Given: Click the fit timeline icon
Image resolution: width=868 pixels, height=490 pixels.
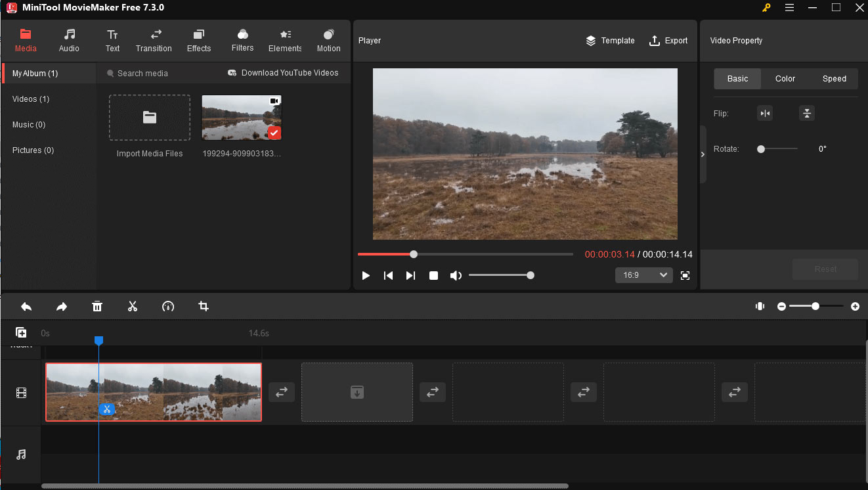Looking at the screenshot, I should click(760, 306).
